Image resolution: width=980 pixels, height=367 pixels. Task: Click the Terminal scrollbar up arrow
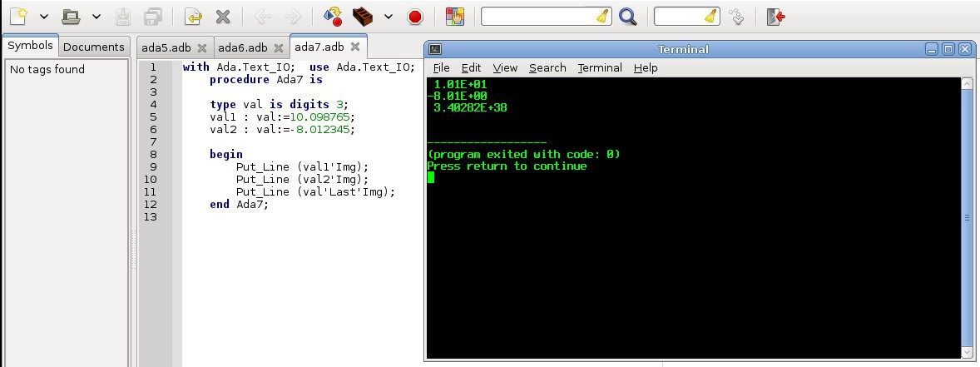[967, 84]
